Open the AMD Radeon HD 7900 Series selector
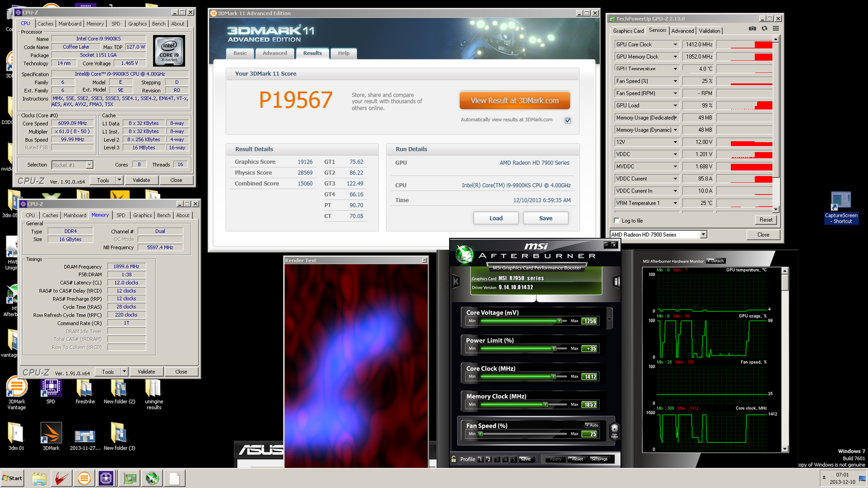Viewport: 868px width, 488px height. [658, 235]
